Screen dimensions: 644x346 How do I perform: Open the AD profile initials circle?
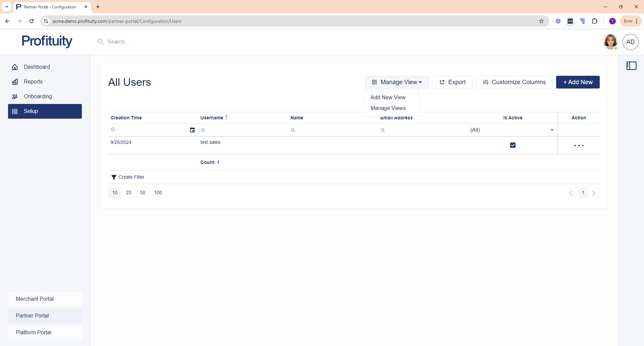pos(630,42)
